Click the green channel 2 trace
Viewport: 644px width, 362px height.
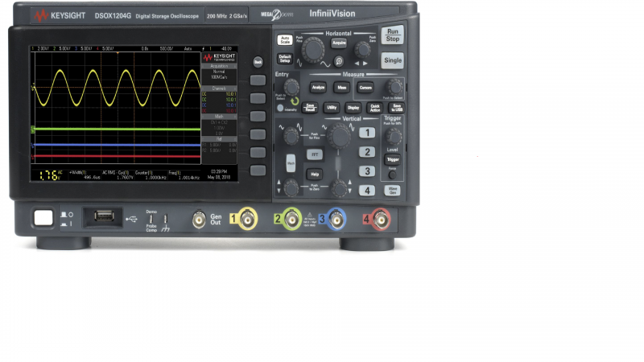tap(117, 130)
